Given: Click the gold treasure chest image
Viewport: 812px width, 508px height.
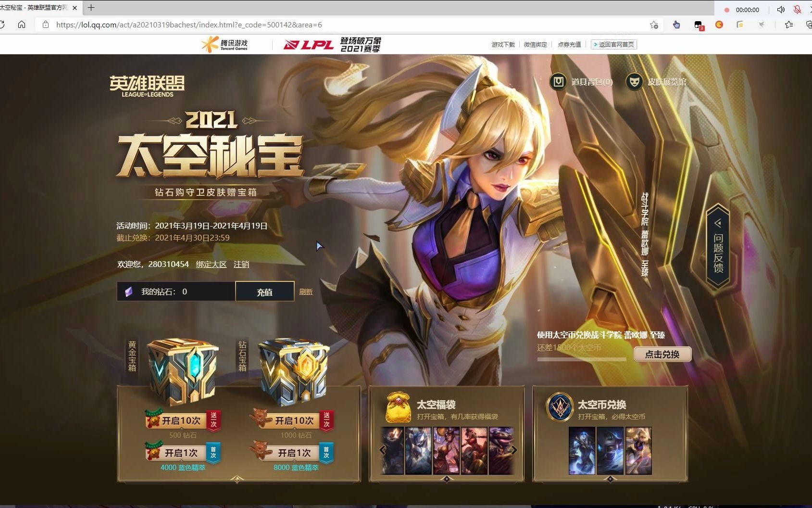Looking at the screenshot, I should 182,371.
